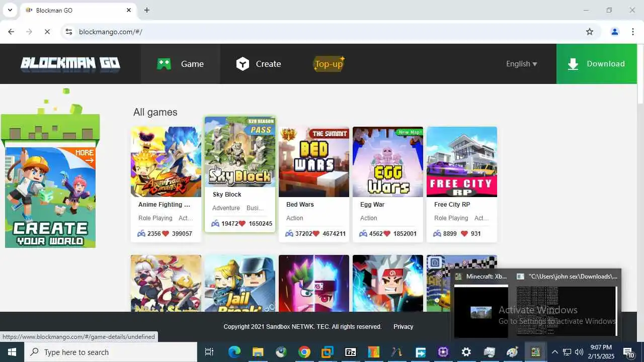Expand the English language dropdown
Image resolution: width=644 pixels, height=362 pixels.
point(521,64)
